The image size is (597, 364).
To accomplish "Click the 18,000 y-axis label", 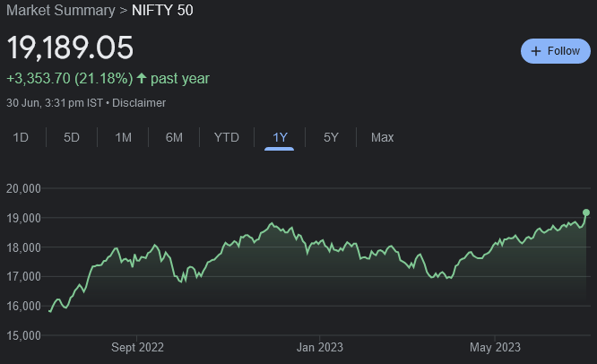I will [23, 247].
